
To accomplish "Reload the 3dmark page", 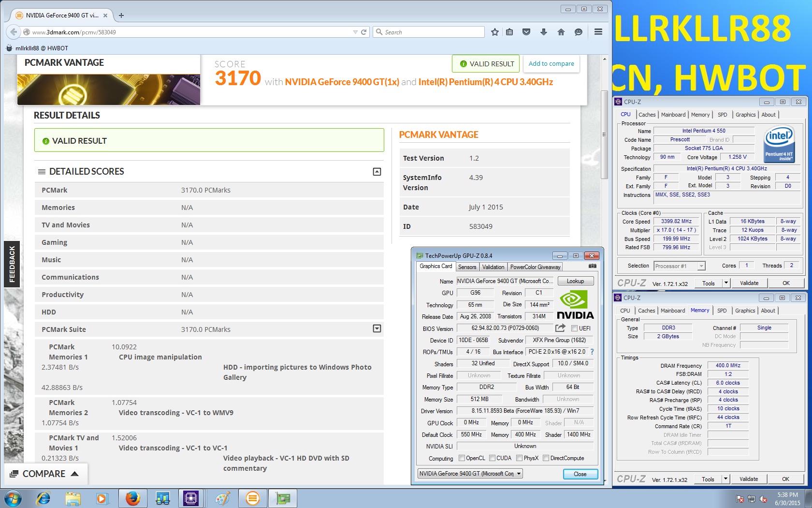I will 364,32.
